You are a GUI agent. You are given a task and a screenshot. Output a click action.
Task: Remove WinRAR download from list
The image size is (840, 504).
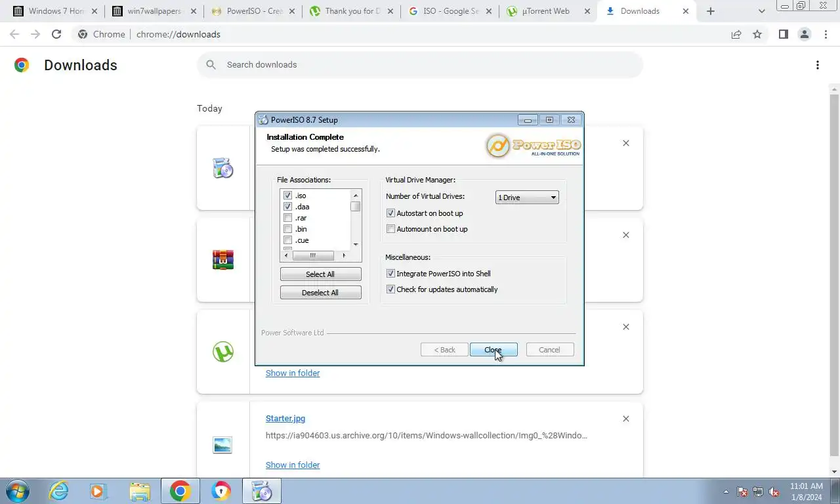[x=625, y=235]
